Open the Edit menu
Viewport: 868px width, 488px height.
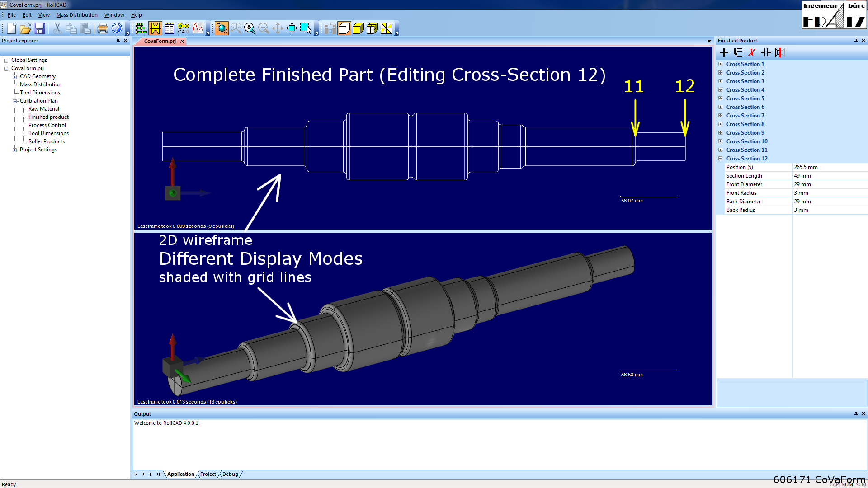27,15
